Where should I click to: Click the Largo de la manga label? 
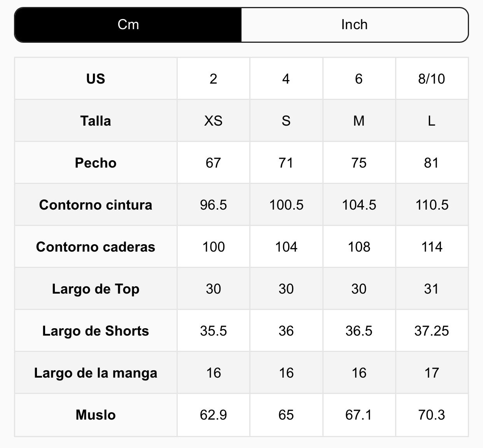96,373
